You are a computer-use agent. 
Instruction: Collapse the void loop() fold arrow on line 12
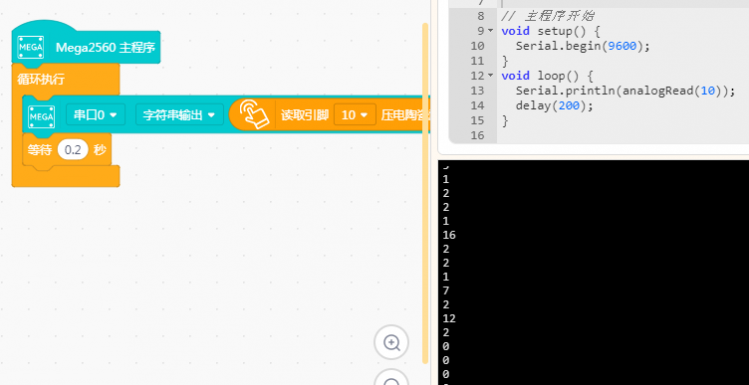coord(491,75)
